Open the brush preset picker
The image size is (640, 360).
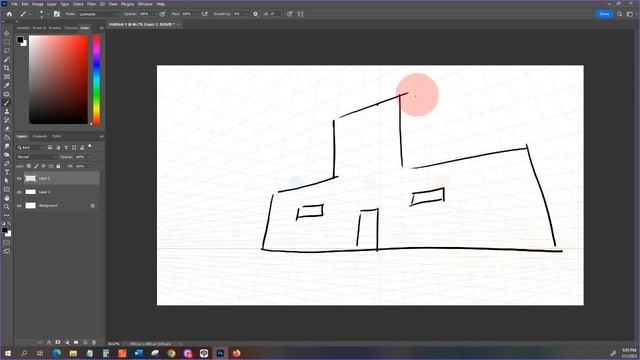click(42, 14)
